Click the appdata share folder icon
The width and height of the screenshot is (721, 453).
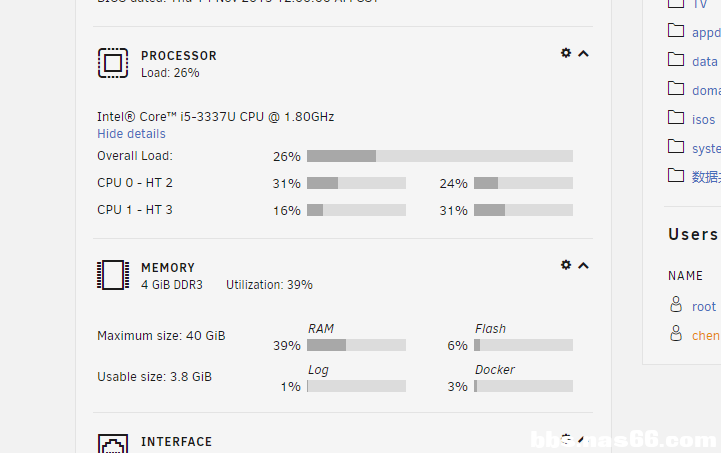(676, 31)
